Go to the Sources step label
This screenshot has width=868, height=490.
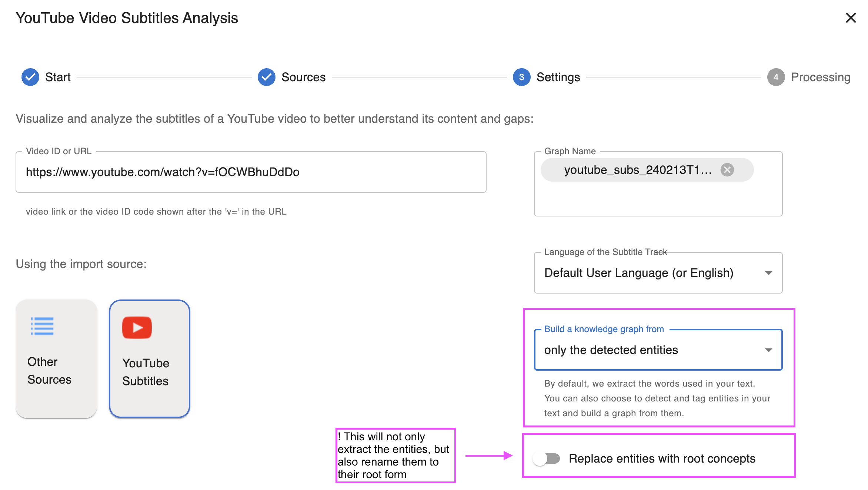pyautogui.click(x=303, y=77)
